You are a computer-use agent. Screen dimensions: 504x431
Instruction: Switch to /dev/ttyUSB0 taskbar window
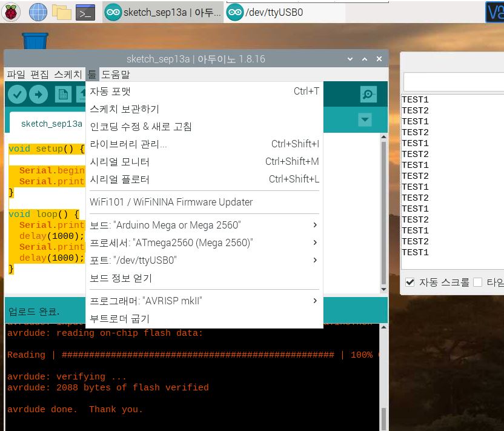coord(285,12)
